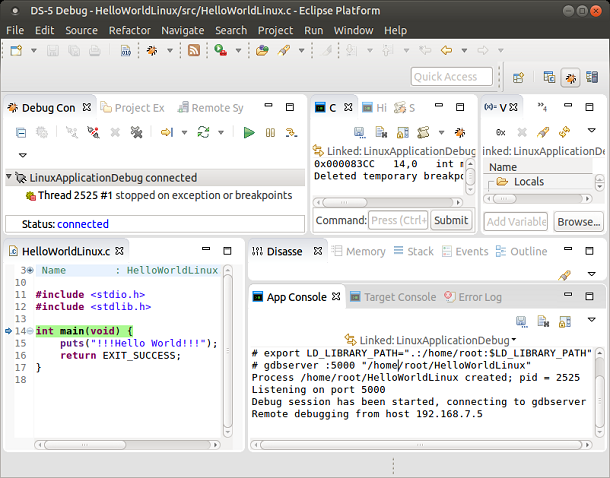Click the green Continue (resume) debug icon
610x478 pixels.
249,132
